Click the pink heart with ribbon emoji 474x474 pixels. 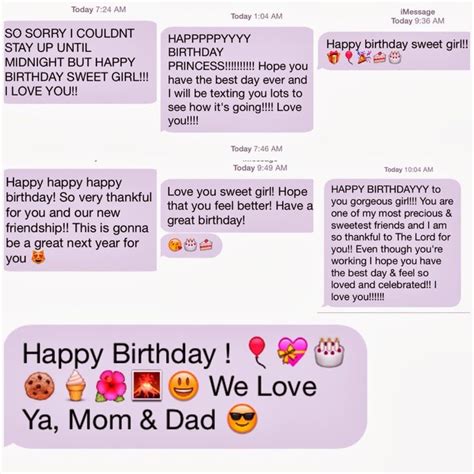292,352
